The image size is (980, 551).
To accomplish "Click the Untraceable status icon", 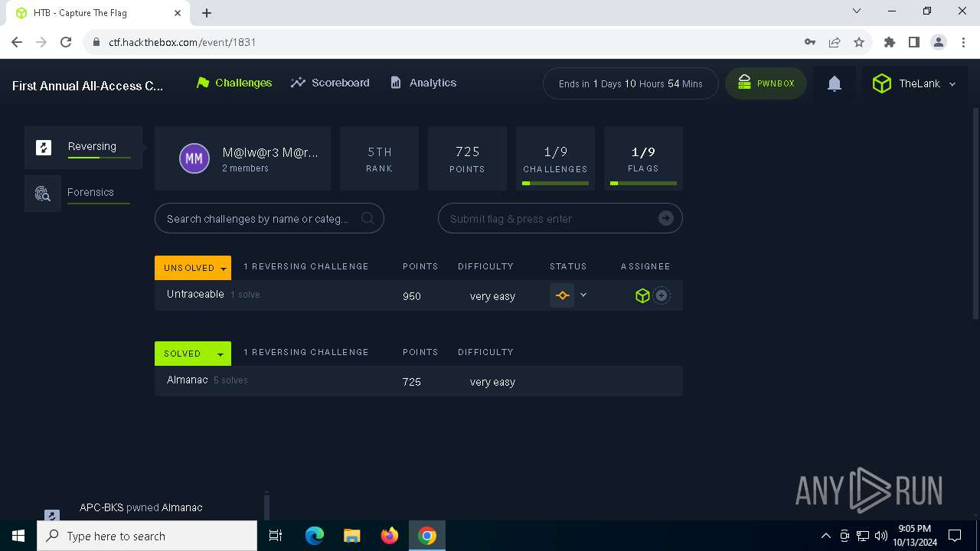I will (562, 295).
